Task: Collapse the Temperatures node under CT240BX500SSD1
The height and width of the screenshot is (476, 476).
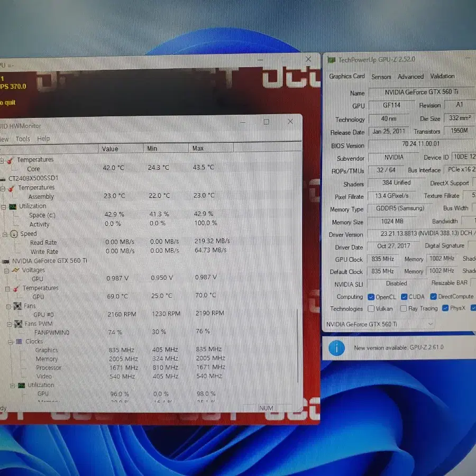Action: (3, 189)
